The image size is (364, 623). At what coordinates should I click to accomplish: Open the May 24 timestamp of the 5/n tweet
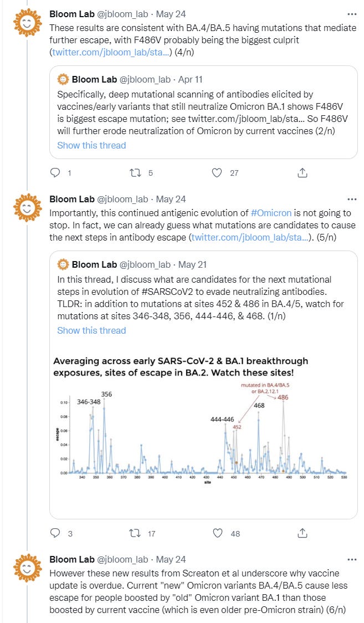tap(171, 199)
